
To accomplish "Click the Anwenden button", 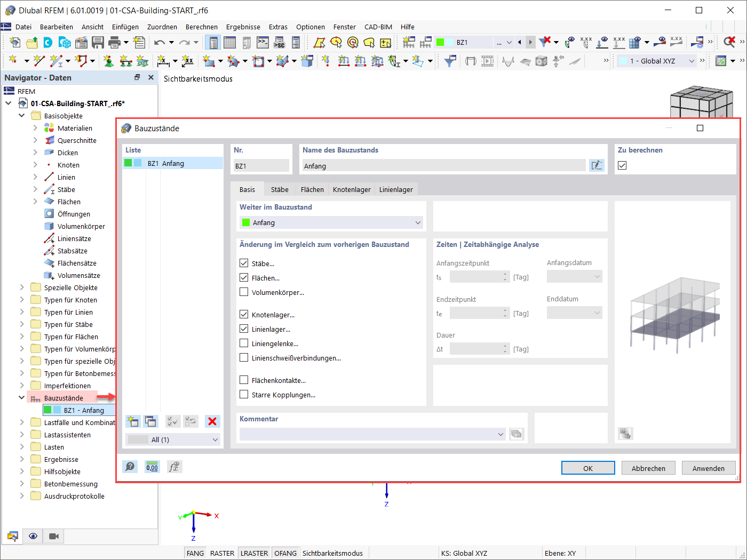I will (709, 468).
